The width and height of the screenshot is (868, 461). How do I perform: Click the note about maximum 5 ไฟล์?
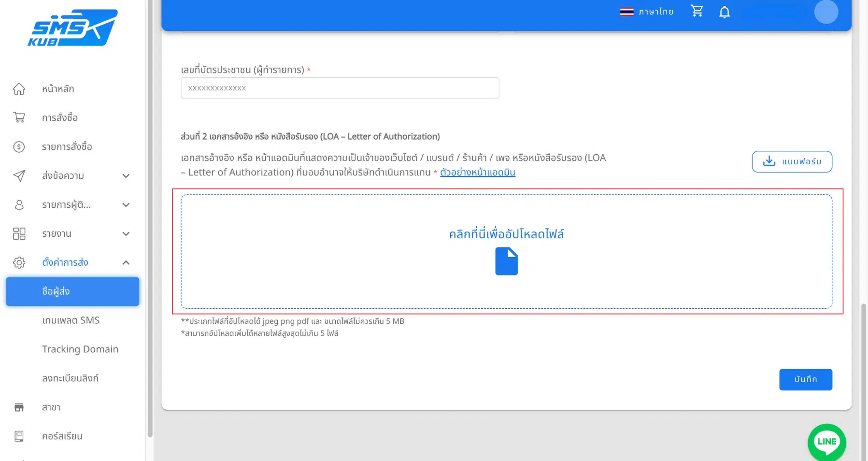point(259,333)
